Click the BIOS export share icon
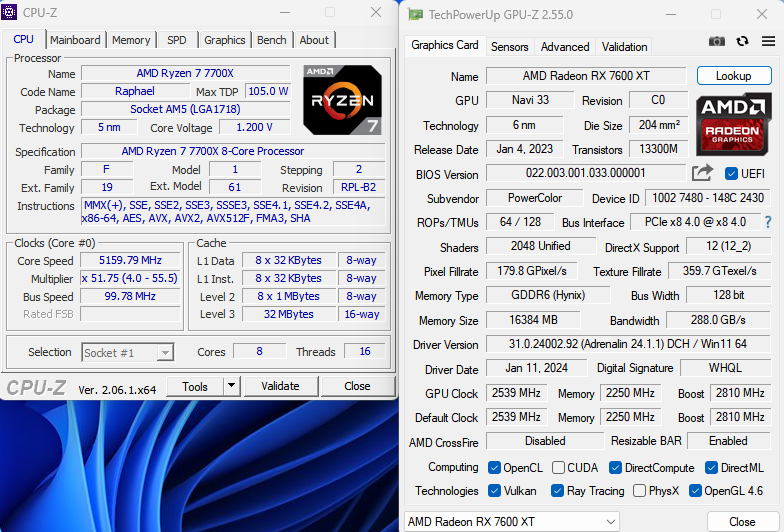Image resolution: width=784 pixels, height=532 pixels. coord(703,173)
